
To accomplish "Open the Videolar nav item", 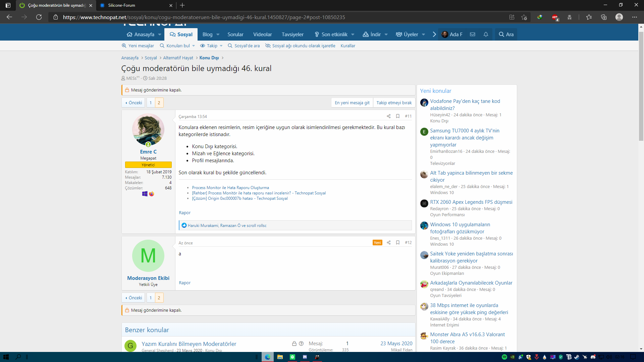I will (262, 34).
